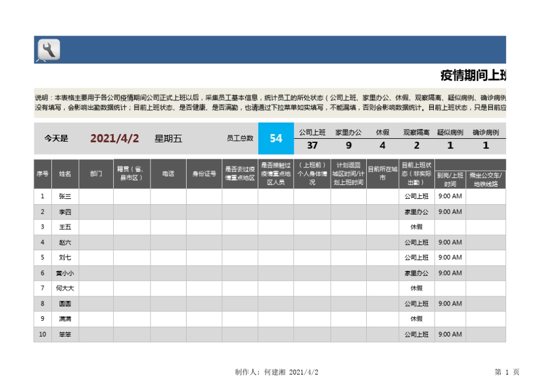554x392 pixels.
Task: Select name cell 笨笨
Action: pyautogui.click(x=65, y=334)
